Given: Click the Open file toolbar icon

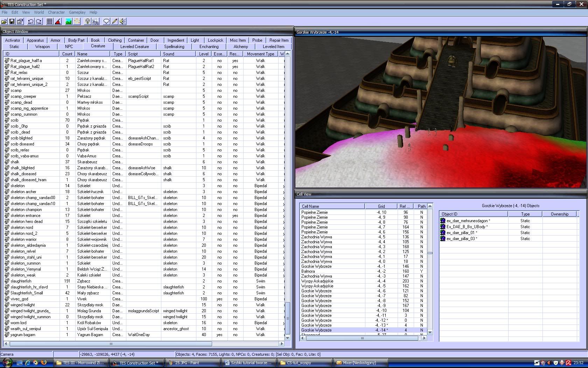Looking at the screenshot, I should point(4,21).
